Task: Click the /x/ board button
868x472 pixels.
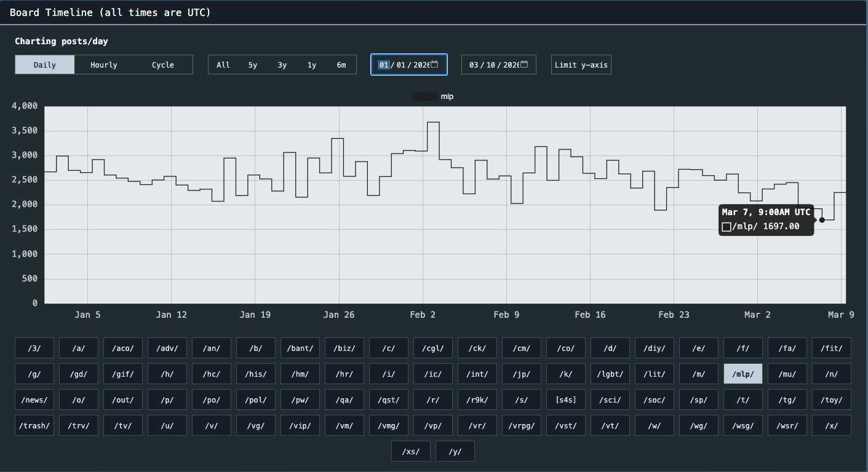Action: point(832,425)
